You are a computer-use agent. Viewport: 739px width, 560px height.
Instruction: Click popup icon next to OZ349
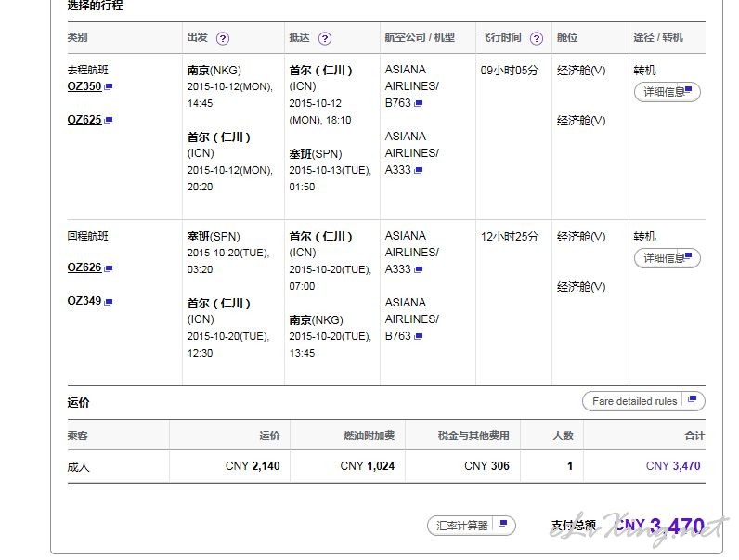[x=109, y=302]
